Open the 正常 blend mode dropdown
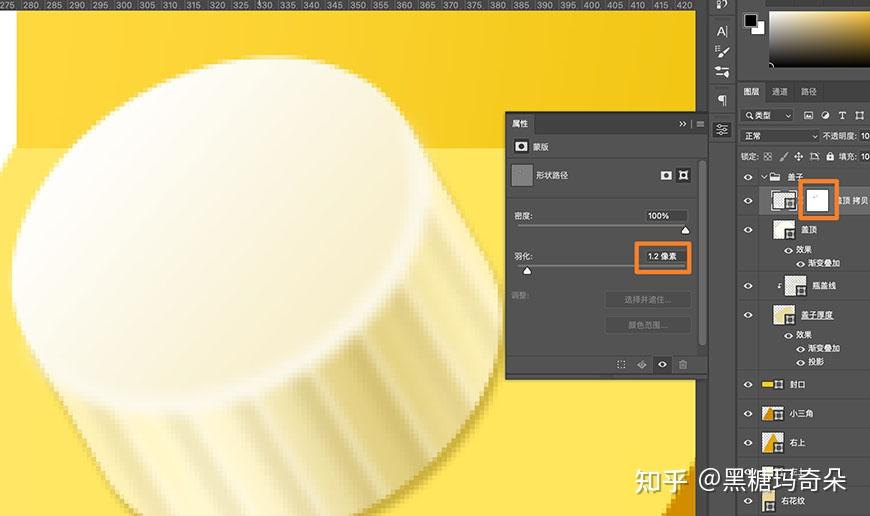The height and width of the screenshot is (516, 870). click(x=780, y=136)
